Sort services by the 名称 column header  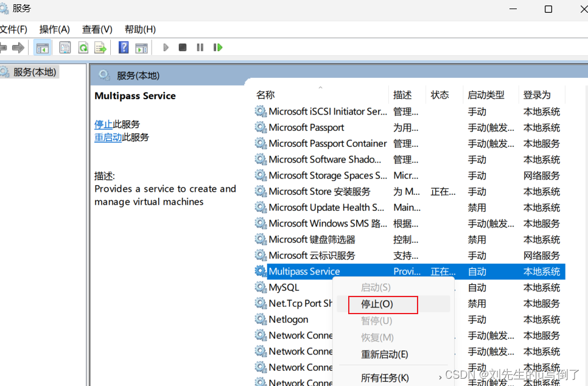click(x=265, y=94)
